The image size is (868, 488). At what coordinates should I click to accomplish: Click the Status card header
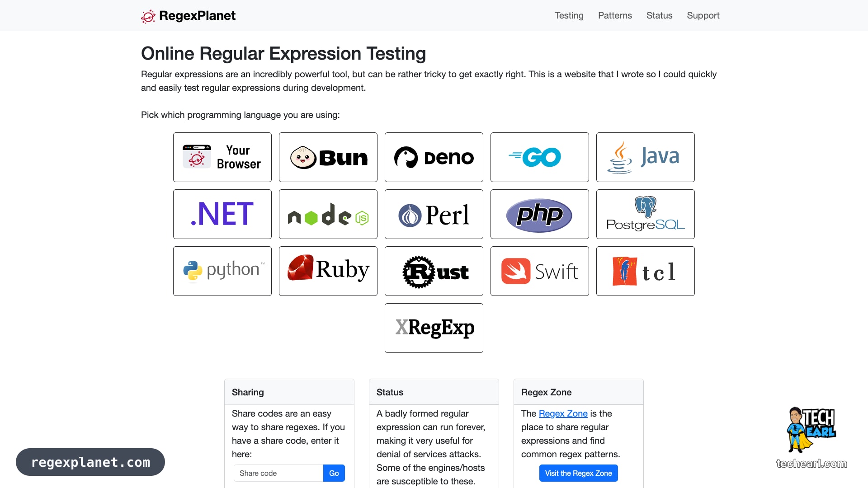pyautogui.click(x=434, y=392)
